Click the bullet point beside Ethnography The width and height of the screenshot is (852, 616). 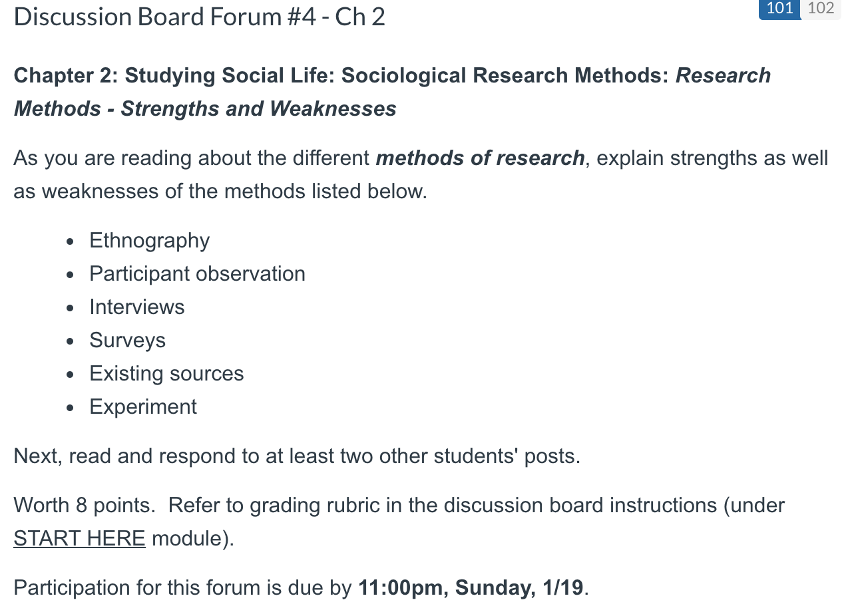pyautogui.click(x=70, y=241)
